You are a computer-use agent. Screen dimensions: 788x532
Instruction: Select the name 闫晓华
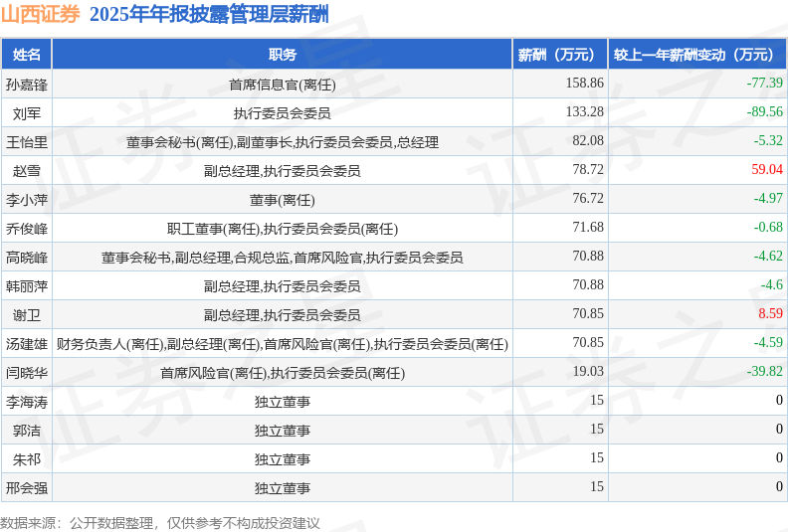pyautogui.click(x=27, y=373)
